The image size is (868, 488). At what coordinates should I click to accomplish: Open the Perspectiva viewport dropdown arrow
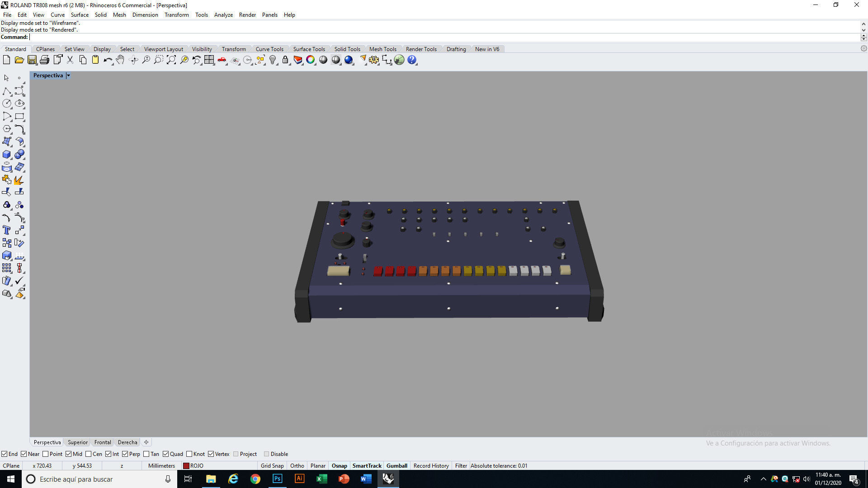point(68,75)
